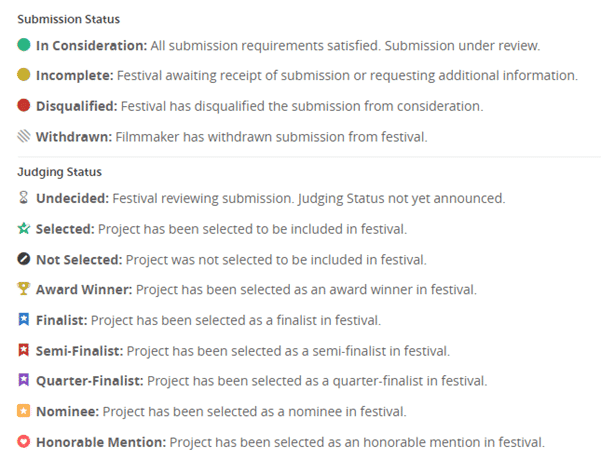Image resolution: width=601 pixels, height=473 pixels.
Task: Click the striped Withdrawn status icon
Action: (24, 136)
